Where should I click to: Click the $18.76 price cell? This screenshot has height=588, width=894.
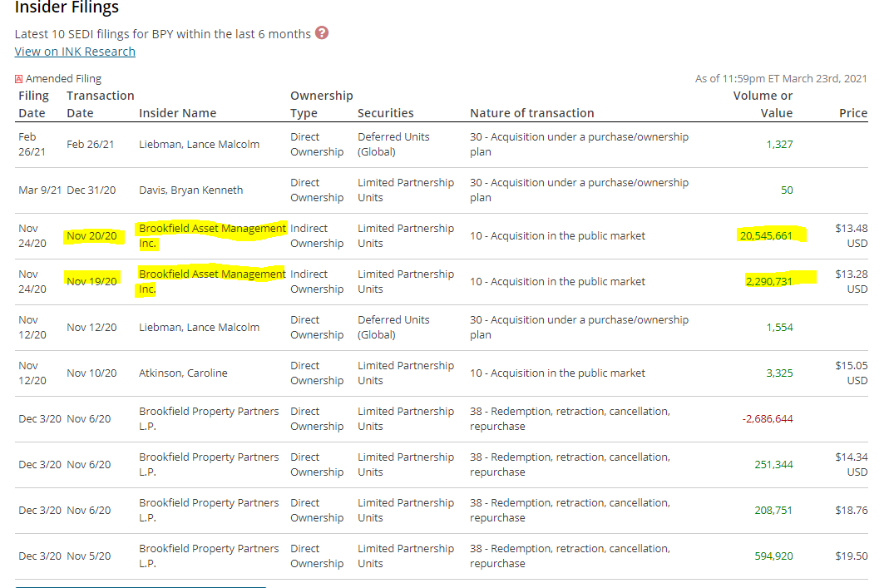[x=852, y=511]
